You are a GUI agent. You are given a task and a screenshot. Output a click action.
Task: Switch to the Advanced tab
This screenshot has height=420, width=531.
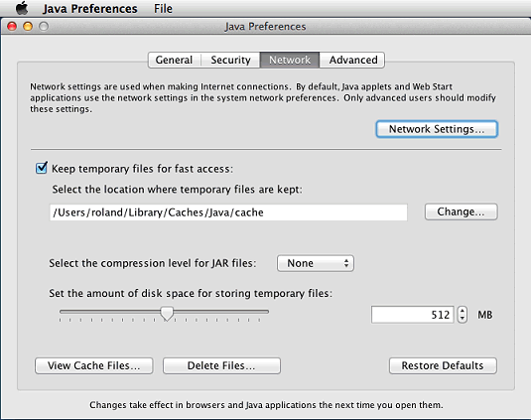coord(352,60)
